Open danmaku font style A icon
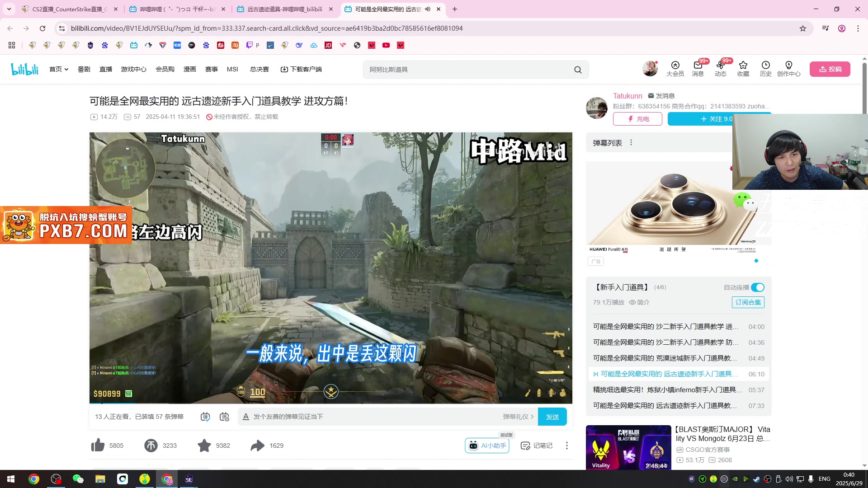 pos(246,417)
